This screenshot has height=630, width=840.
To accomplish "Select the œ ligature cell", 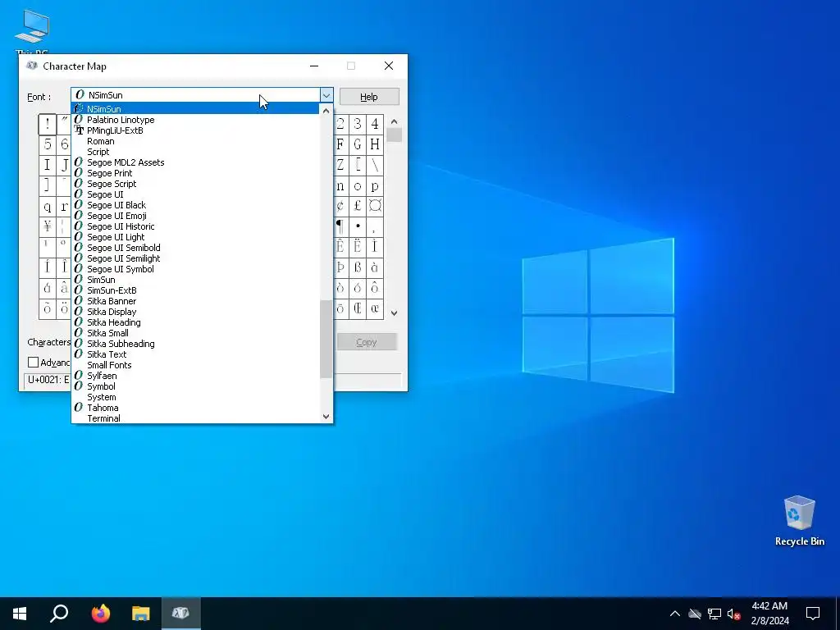I will pos(374,308).
